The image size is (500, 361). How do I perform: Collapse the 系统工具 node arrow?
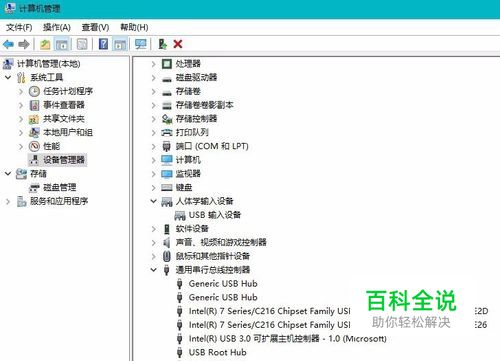click(8, 77)
